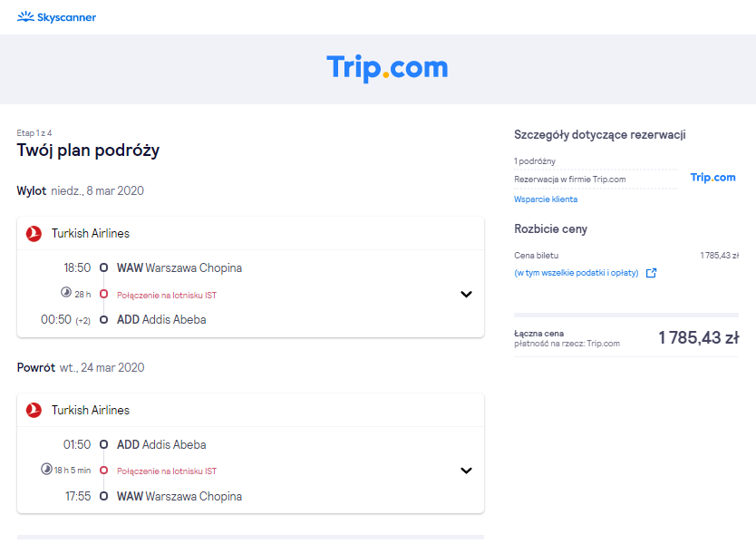
Task: Click the Skyscanner logo in header
Action: tap(56, 17)
